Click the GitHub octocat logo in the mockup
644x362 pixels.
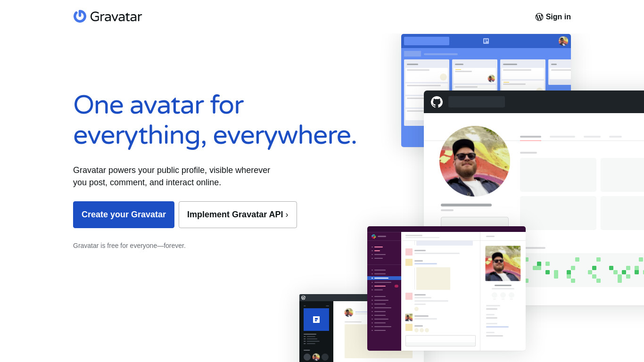[437, 102]
